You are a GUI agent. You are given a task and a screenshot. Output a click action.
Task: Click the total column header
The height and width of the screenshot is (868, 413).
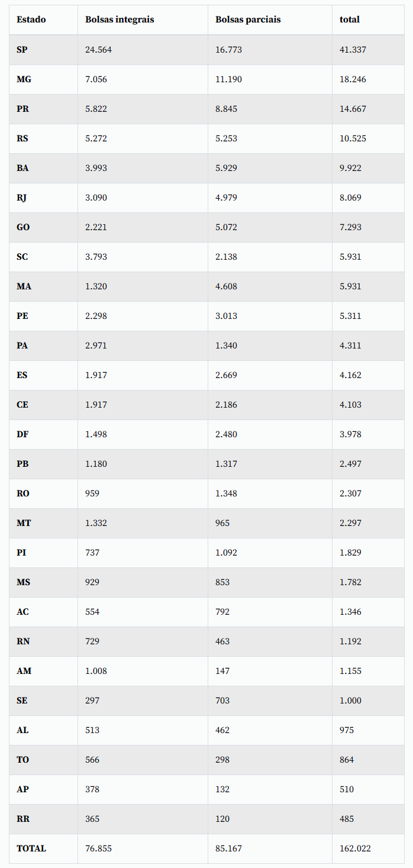coord(350,20)
